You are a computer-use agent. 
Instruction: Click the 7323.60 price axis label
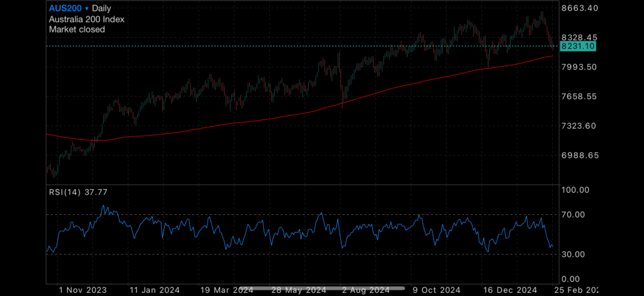tap(579, 126)
